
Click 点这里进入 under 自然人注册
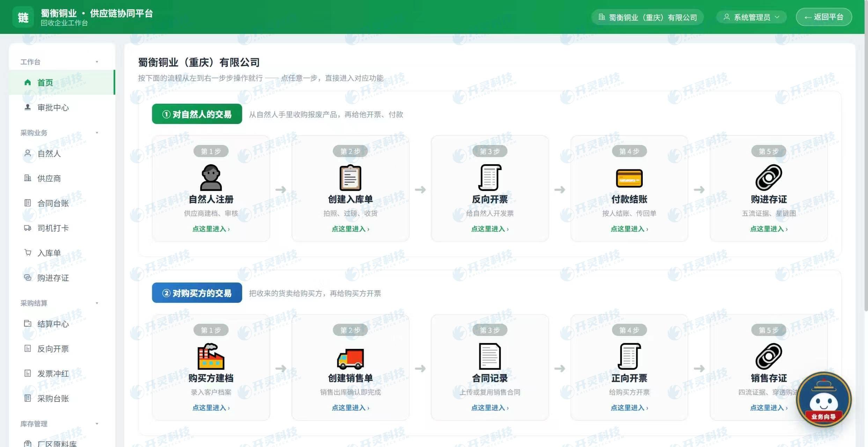click(211, 229)
